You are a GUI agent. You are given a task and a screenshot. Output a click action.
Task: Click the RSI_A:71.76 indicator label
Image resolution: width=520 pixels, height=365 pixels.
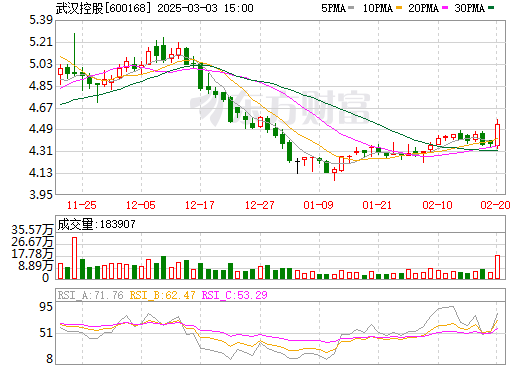tap(90, 295)
